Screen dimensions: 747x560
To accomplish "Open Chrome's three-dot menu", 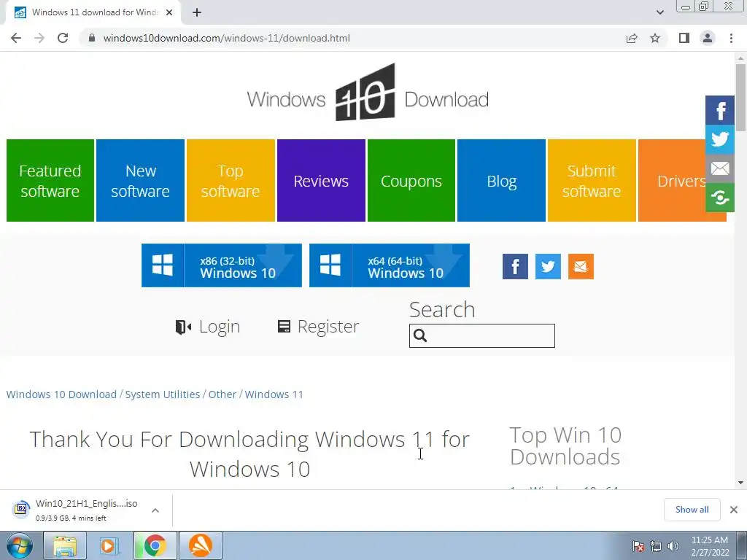I will 731,38.
